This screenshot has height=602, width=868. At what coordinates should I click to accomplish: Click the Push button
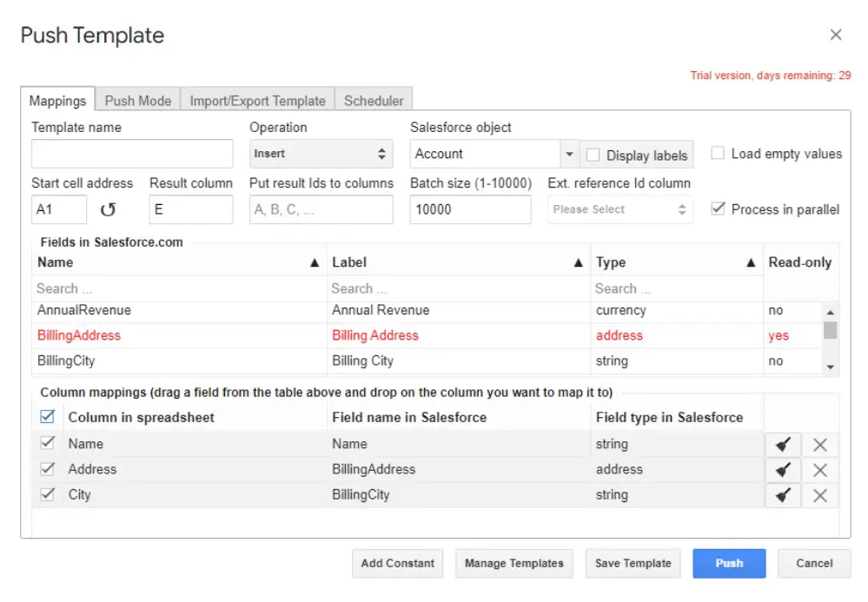[728, 563]
